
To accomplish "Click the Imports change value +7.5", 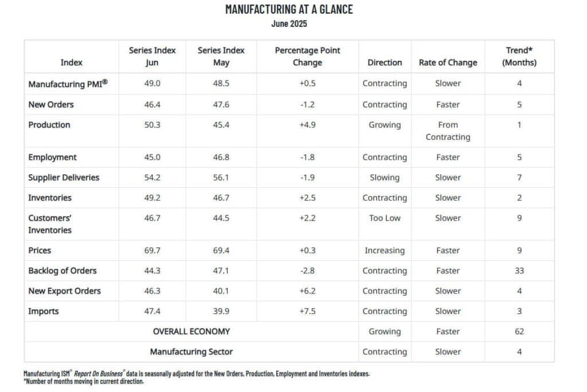I will pos(307,311).
